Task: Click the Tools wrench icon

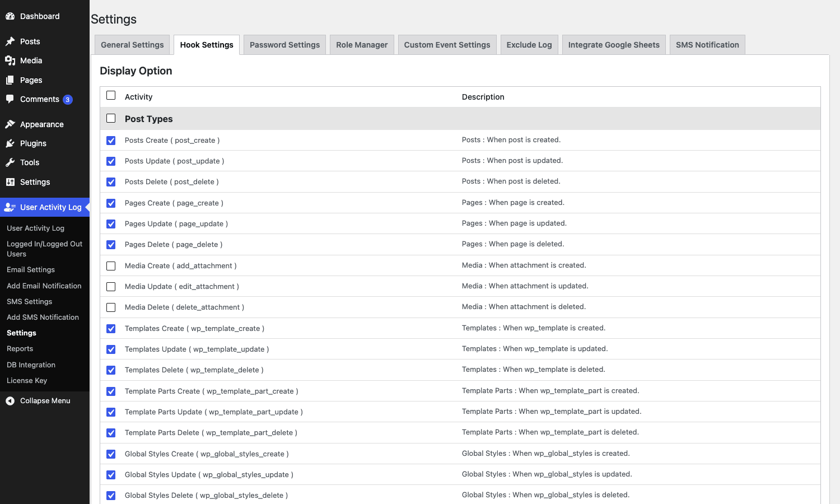Action: (10, 162)
